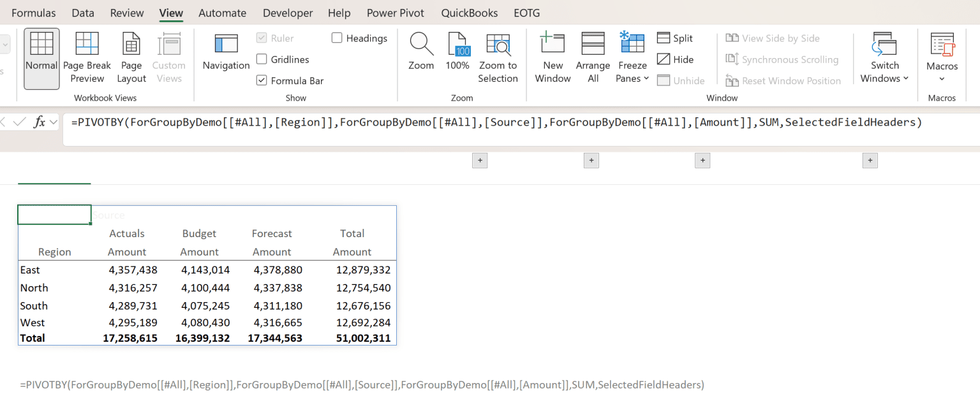Open the Developer ribbon tab

[288, 13]
